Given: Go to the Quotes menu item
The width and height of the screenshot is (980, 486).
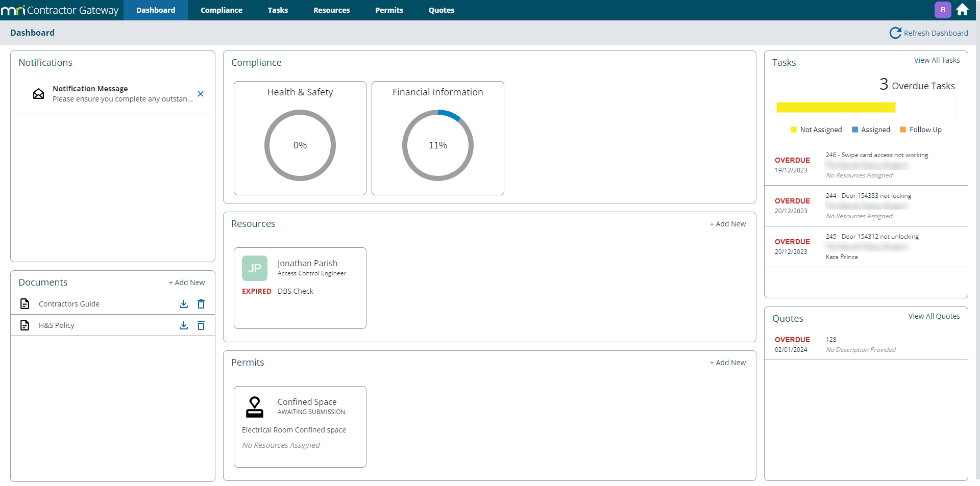Looking at the screenshot, I should [x=441, y=10].
